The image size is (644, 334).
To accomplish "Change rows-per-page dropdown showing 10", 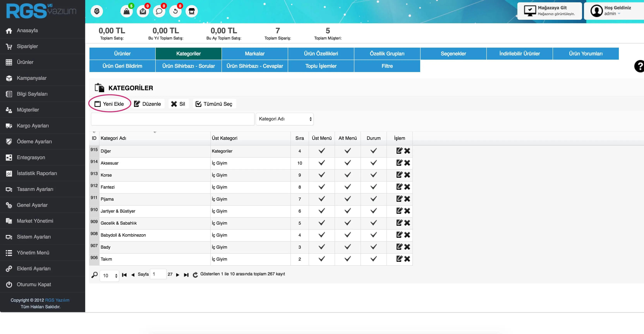I will (110, 276).
